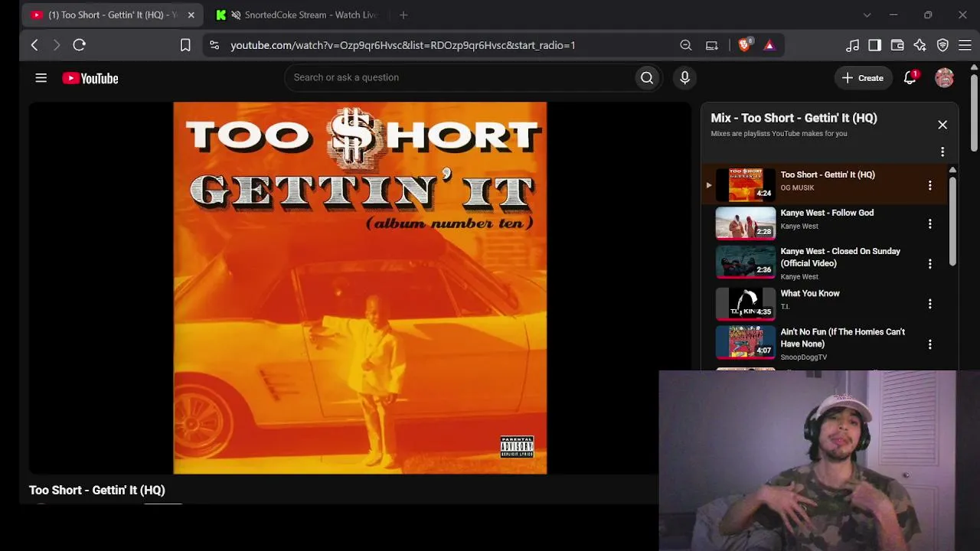Click 'Kanye West' channel under Follow God
The height and width of the screenshot is (551, 980).
(x=799, y=226)
